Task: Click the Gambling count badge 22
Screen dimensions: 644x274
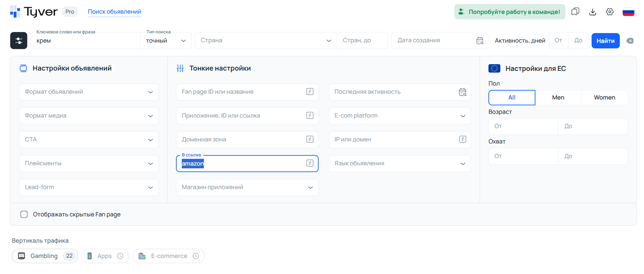Action: pyautogui.click(x=69, y=256)
